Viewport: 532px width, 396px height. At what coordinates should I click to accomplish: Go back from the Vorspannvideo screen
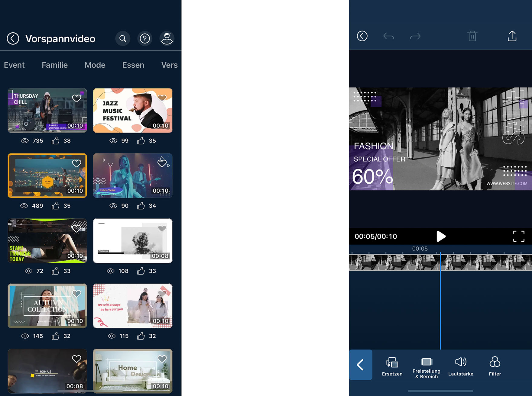tap(13, 39)
